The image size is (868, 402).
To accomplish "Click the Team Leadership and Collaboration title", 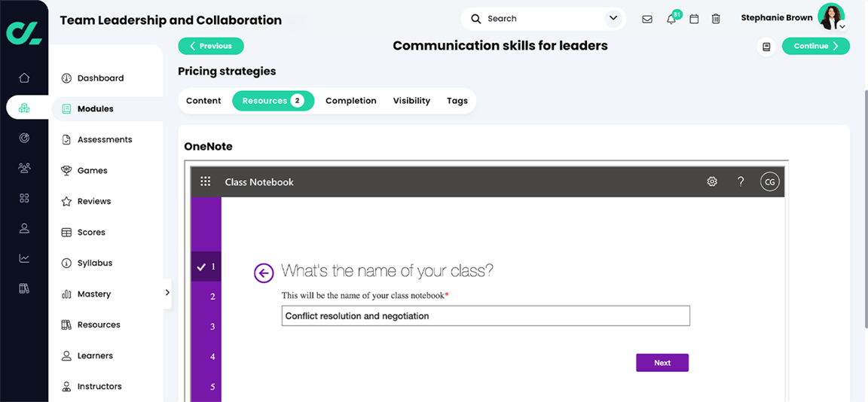I will tap(170, 20).
